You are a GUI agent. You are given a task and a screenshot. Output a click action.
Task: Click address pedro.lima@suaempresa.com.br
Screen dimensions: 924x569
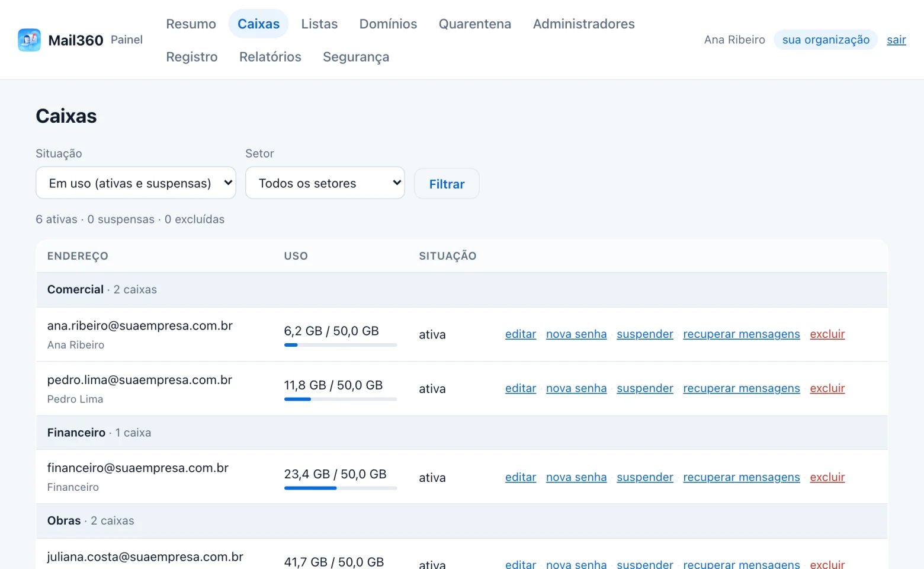pos(140,380)
